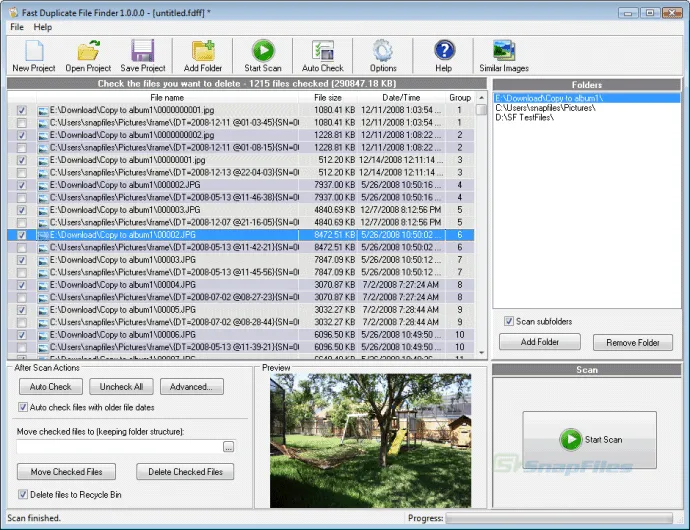Toggle Delete files to Recycle Bin checkbox
The image size is (690, 530).
tap(23, 494)
